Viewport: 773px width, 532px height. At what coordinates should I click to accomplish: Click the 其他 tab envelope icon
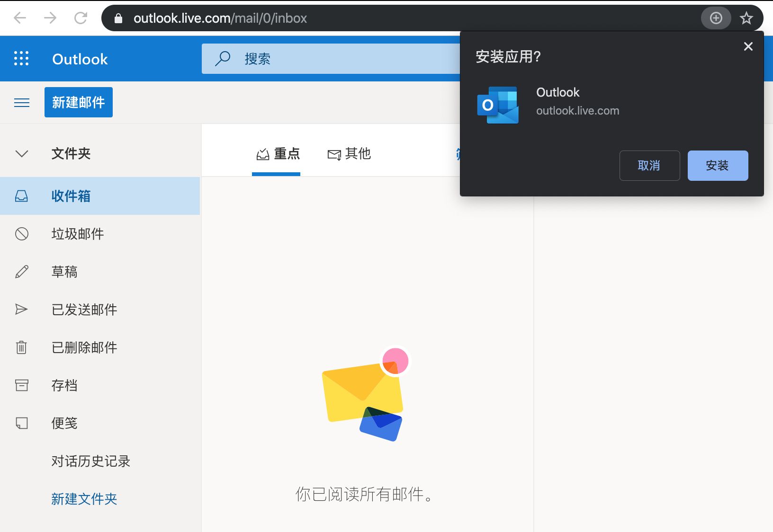tap(334, 155)
